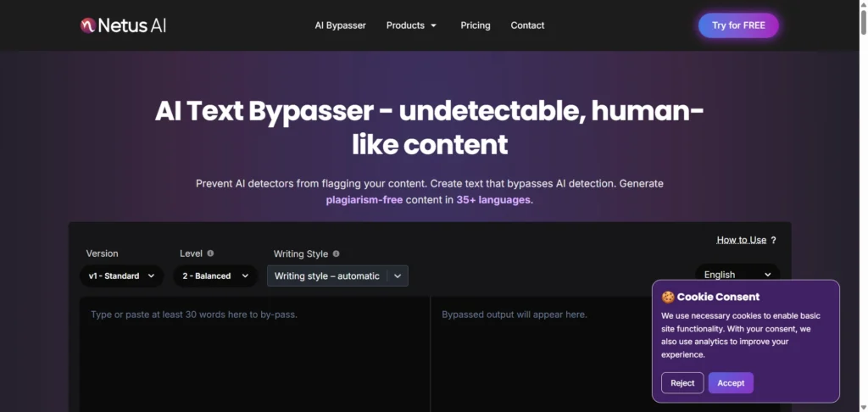Image resolution: width=868 pixels, height=412 pixels.
Task: Click the Version label
Action: tap(102, 253)
